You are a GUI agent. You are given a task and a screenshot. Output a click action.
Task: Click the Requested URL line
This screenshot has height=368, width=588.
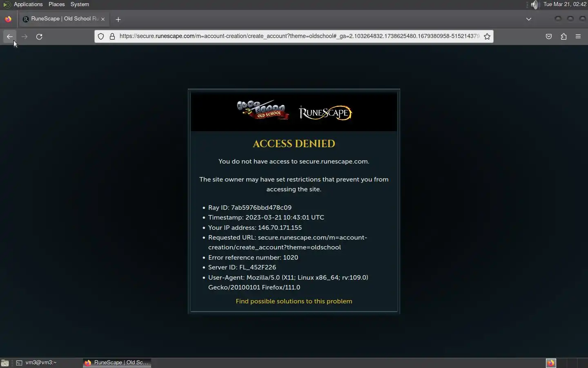point(288,242)
